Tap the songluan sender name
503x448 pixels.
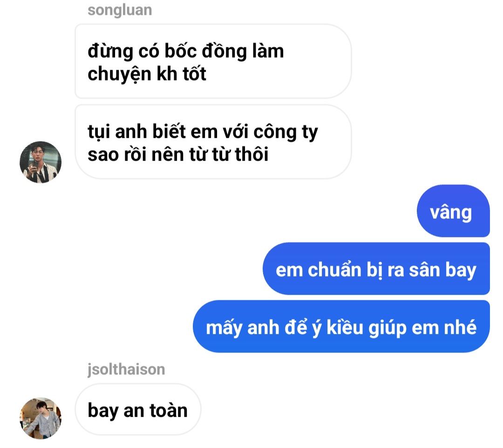point(120,10)
